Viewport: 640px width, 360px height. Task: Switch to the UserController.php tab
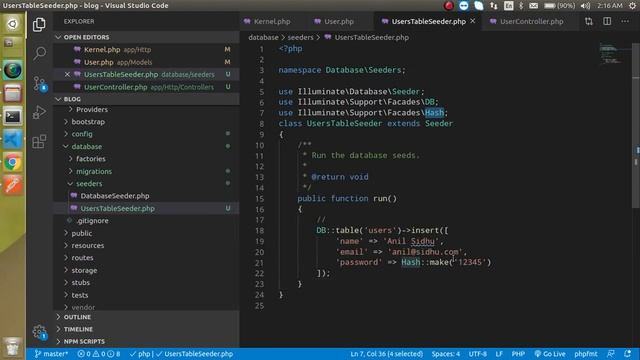click(531, 21)
